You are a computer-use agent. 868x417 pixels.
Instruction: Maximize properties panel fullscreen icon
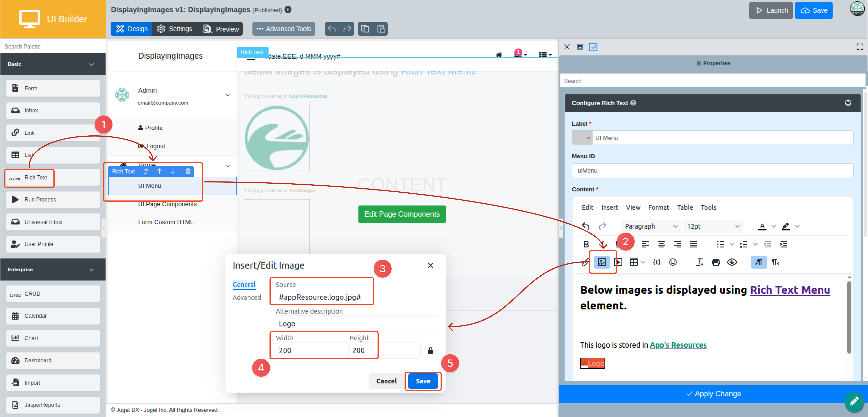[860, 47]
